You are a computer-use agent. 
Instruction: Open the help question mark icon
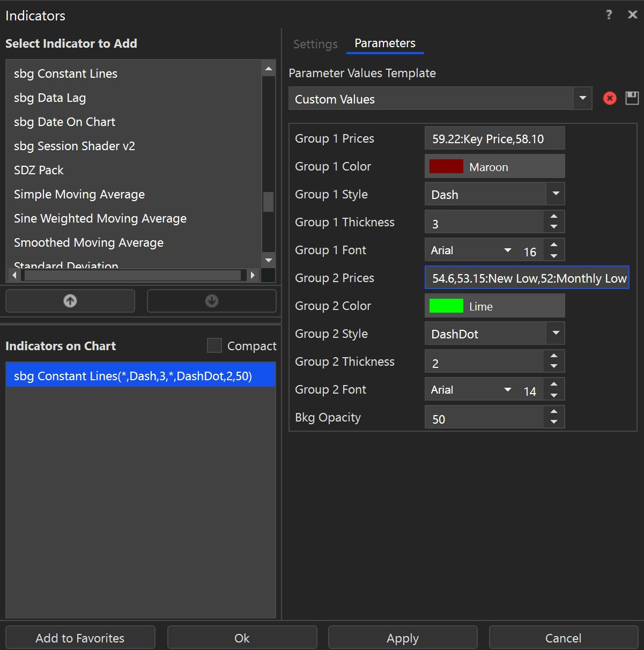(609, 15)
